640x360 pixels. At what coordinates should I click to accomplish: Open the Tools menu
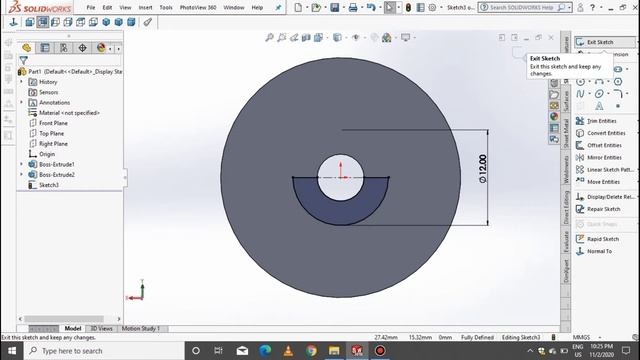pos(166,7)
